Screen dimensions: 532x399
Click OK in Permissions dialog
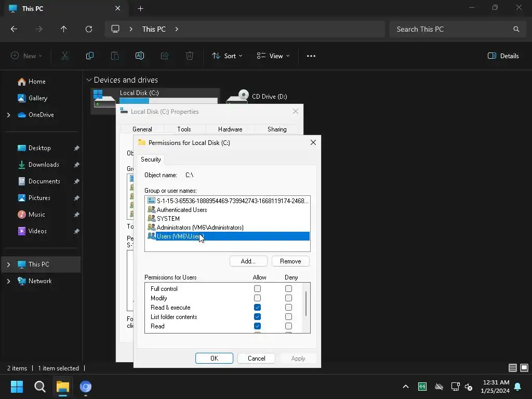coord(214,358)
